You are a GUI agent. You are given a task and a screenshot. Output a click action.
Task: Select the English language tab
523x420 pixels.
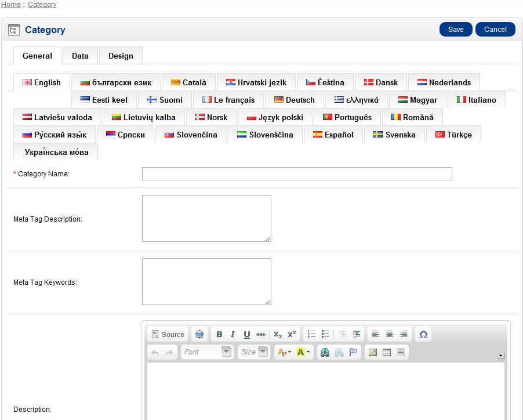point(42,82)
